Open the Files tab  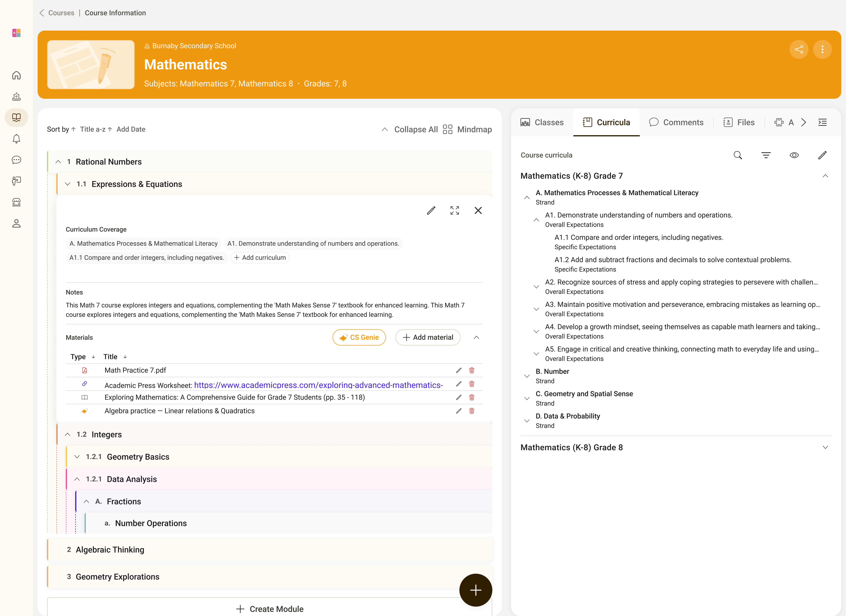[739, 122]
